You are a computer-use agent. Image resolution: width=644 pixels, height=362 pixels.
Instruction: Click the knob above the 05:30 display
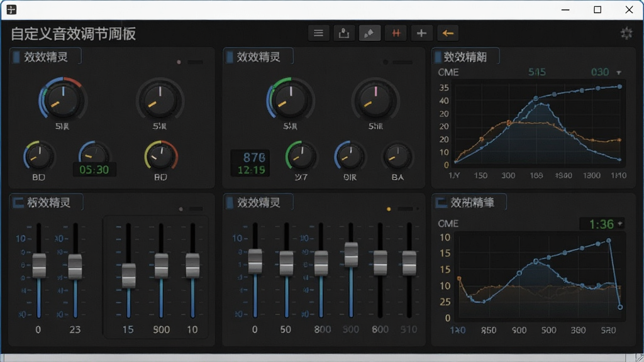(94, 153)
